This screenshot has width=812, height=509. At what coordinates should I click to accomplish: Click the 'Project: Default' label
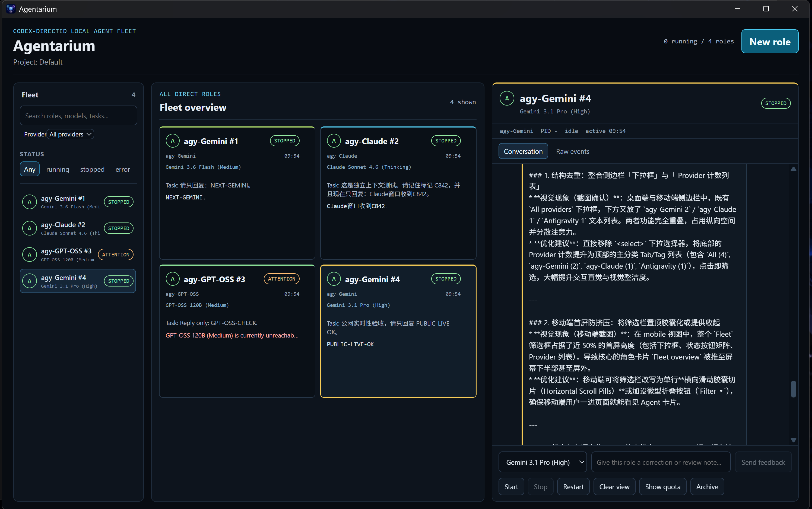click(x=38, y=62)
